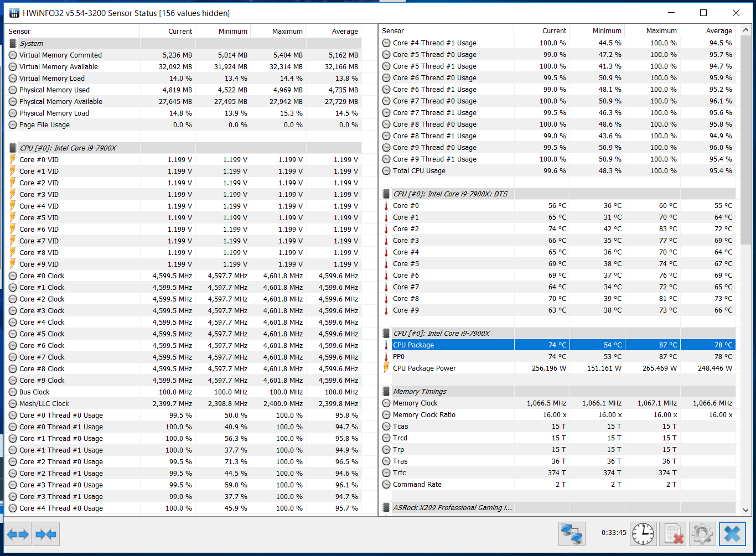The width and height of the screenshot is (756, 556).
Task: Click the right panel scroll up arrow
Action: (745, 30)
